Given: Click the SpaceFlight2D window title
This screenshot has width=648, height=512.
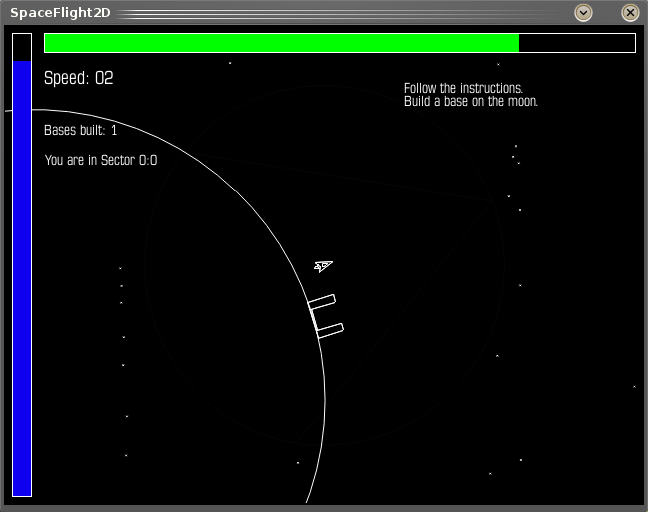Looking at the screenshot, I should [60, 13].
